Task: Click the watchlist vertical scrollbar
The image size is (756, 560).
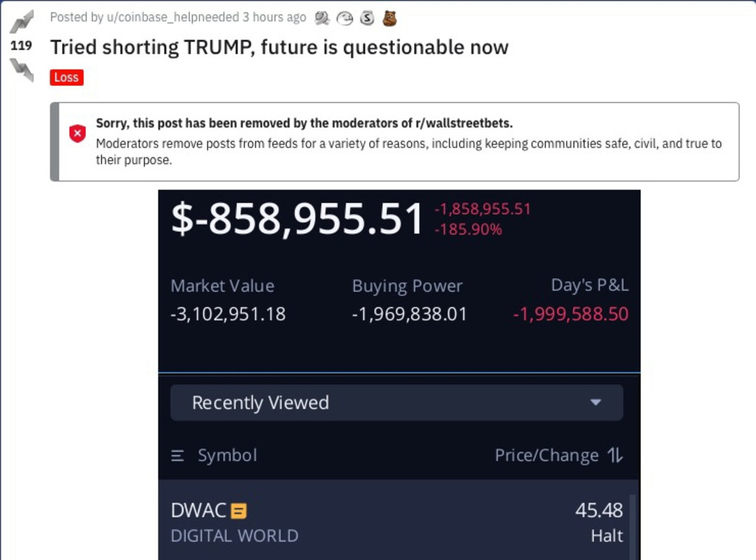Action: [633, 525]
